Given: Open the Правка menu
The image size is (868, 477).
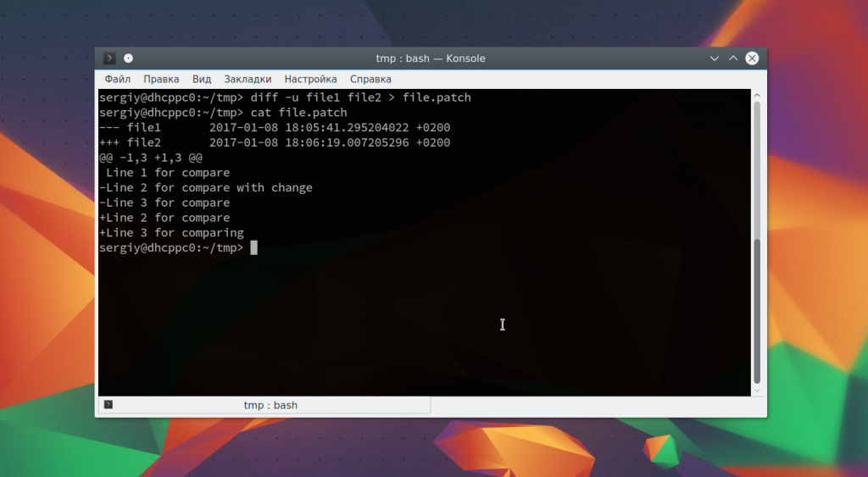Looking at the screenshot, I should [161, 79].
